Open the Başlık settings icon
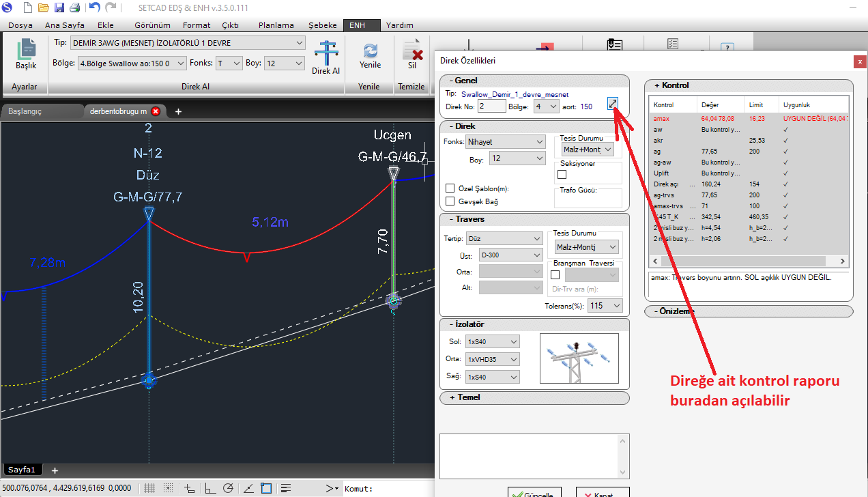This screenshot has height=497, width=868. click(x=26, y=50)
